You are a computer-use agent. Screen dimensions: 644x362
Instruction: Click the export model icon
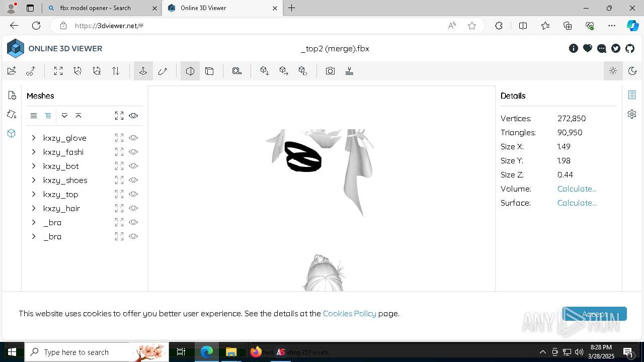click(284, 71)
